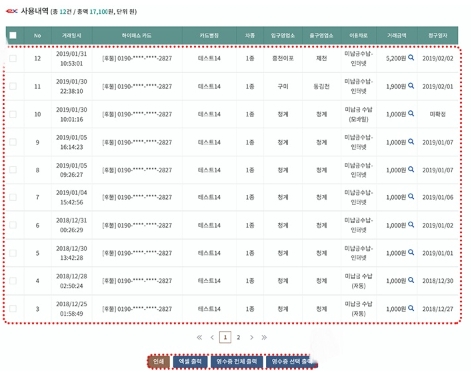471x373 pixels.
Task: Go to first page with double-left arrow
Action: click(199, 337)
